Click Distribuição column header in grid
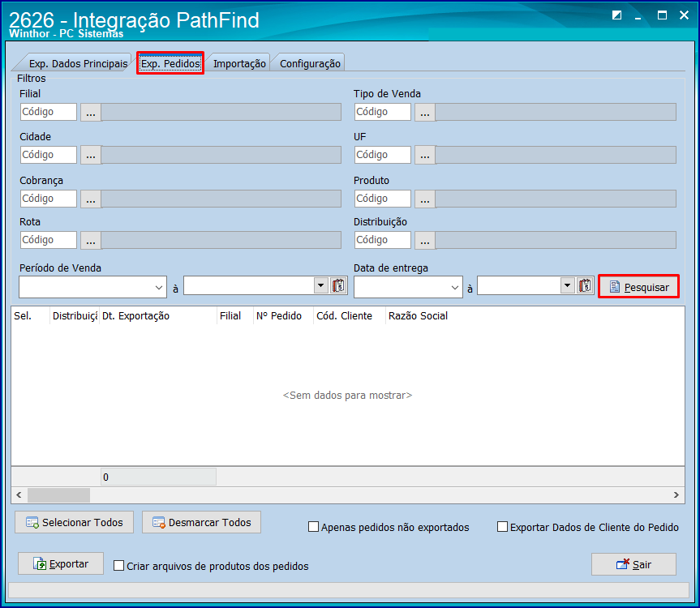Screen dimensions: 700x608 pyautogui.click(x=75, y=316)
